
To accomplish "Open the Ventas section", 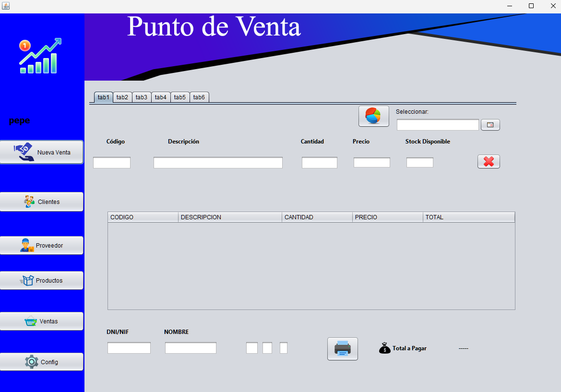I will coord(42,321).
